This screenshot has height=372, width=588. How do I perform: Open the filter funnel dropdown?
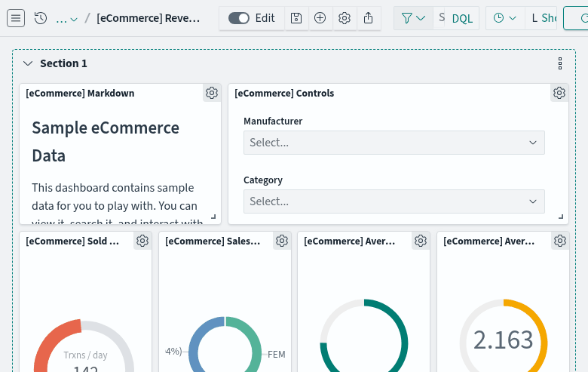413,18
